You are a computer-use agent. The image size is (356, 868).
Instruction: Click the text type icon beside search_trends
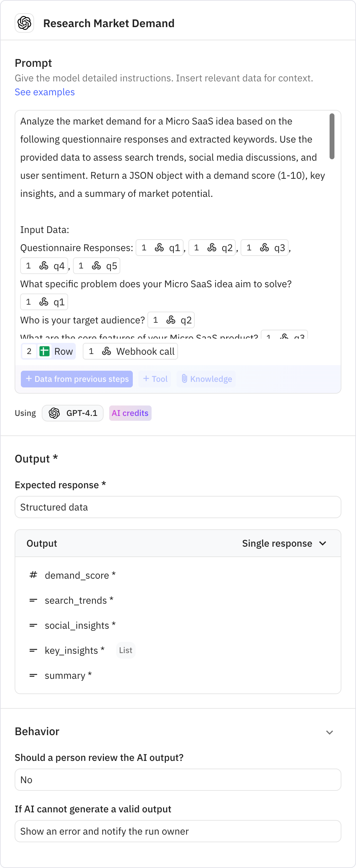(33, 600)
